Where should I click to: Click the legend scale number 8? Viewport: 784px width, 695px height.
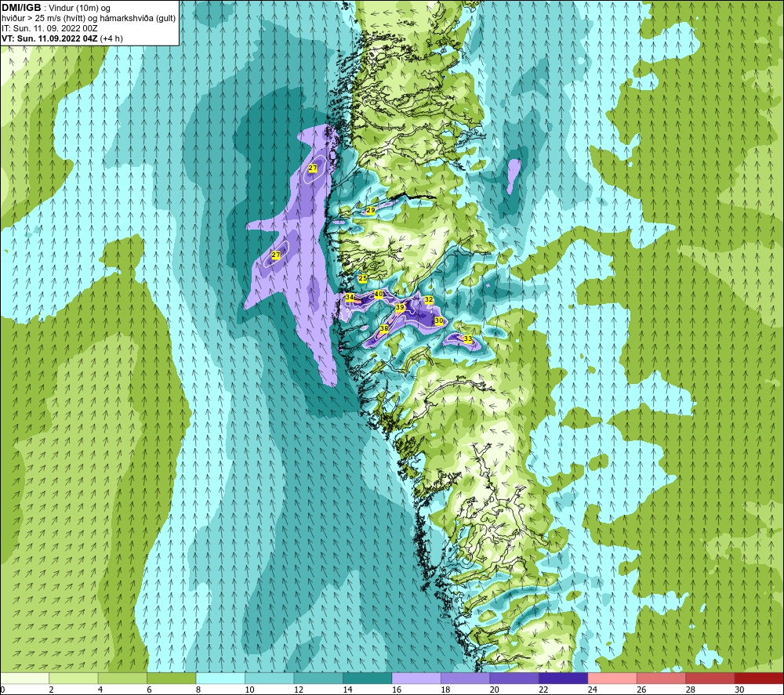198,690
